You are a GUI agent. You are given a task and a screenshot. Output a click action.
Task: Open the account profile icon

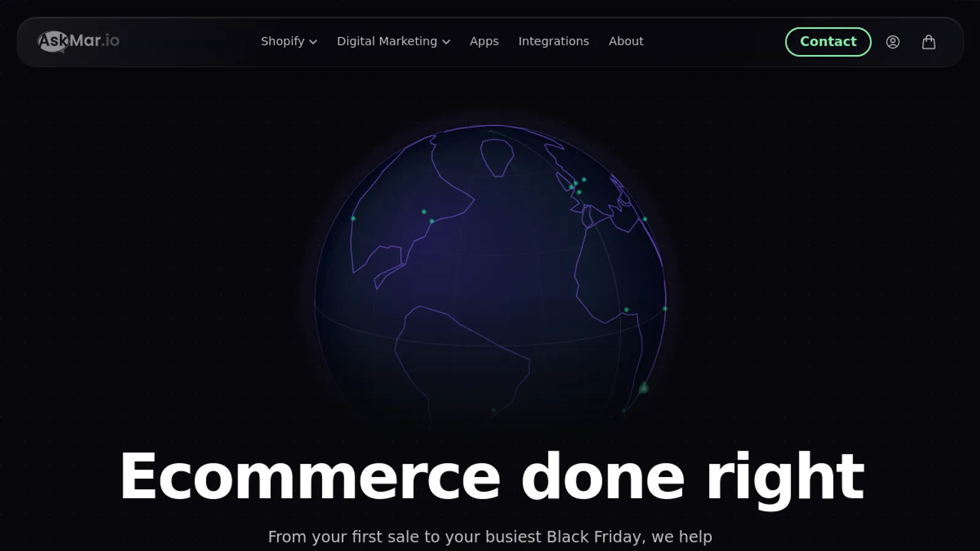[x=892, y=42]
